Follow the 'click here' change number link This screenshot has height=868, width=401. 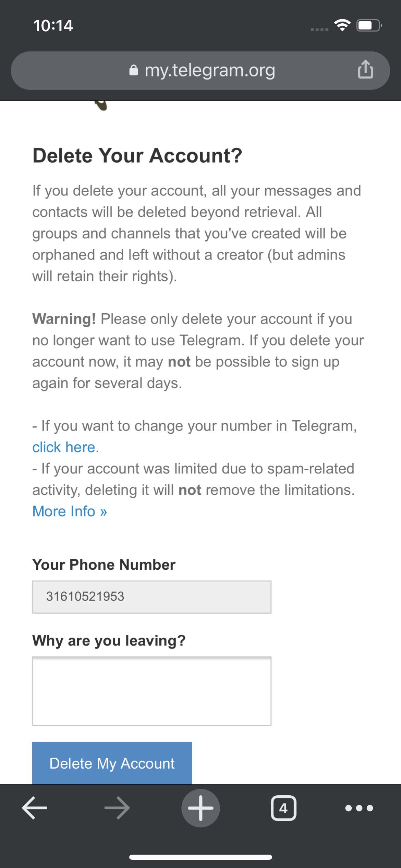[x=64, y=447]
